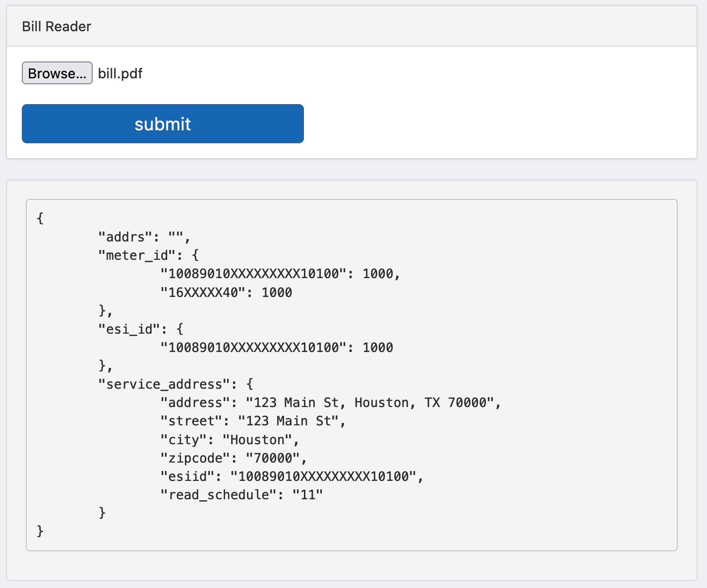
Task: Click the ID entry under esi_id
Action: pyautogui.click(x=276, y=348)
